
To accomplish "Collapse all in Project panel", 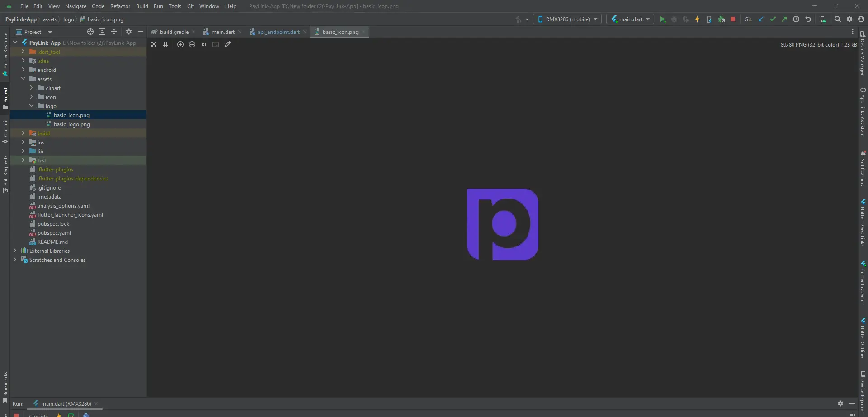I will point(114,32).
